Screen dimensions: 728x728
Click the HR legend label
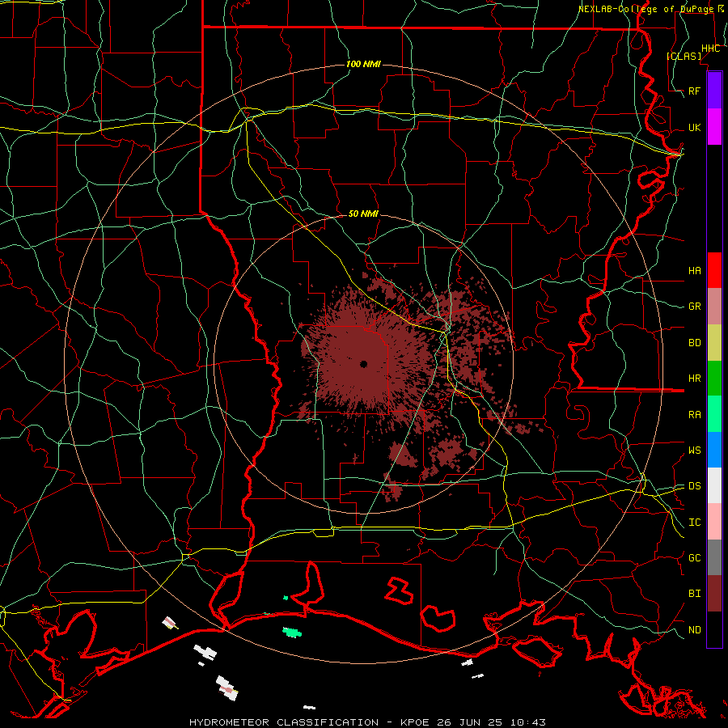tap(695, 379)
